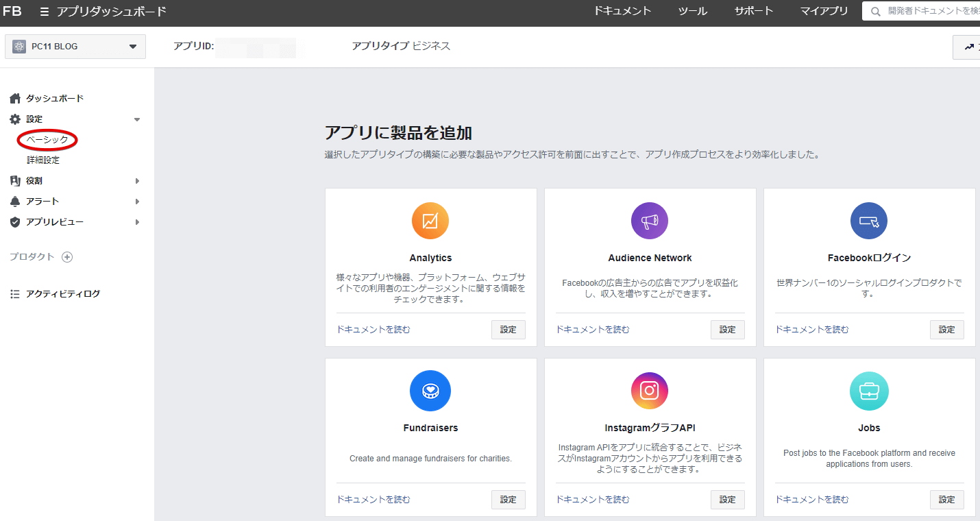The width and height of the screenshot is (980, 521).
Task: Collapse the 設定 section chevron
Action: (x=136, y=119)
